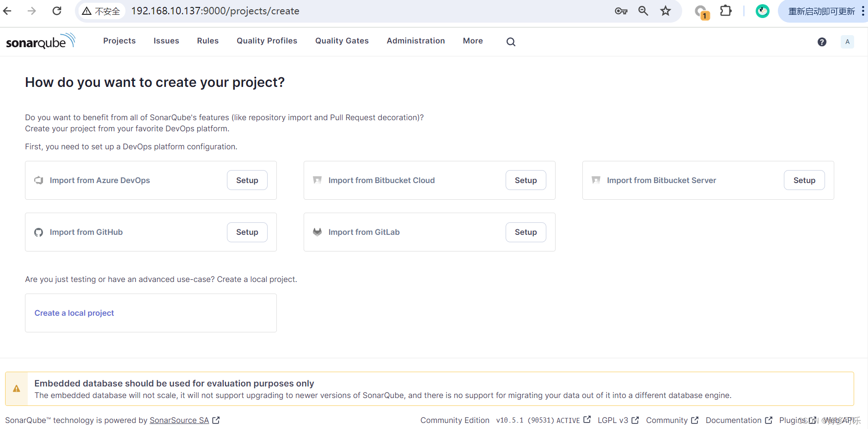868x429 pixels.
Task: Select the Import from GitLab label
Action: point(364,232)
